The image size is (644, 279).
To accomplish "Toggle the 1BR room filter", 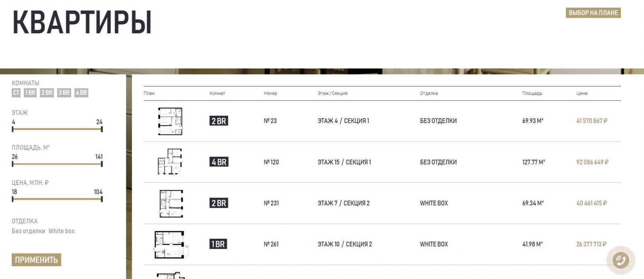I will (x=30, y=93).
